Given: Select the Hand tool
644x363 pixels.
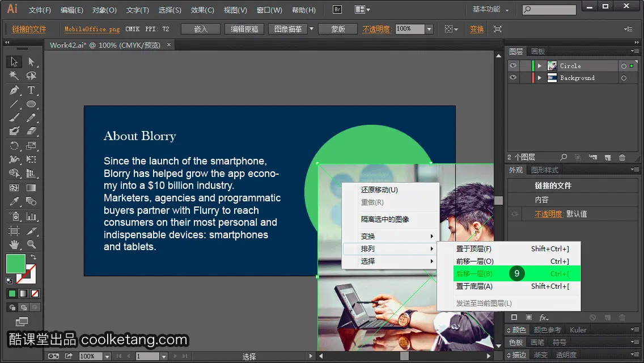Looking at the screenshot, I should 14,244.
